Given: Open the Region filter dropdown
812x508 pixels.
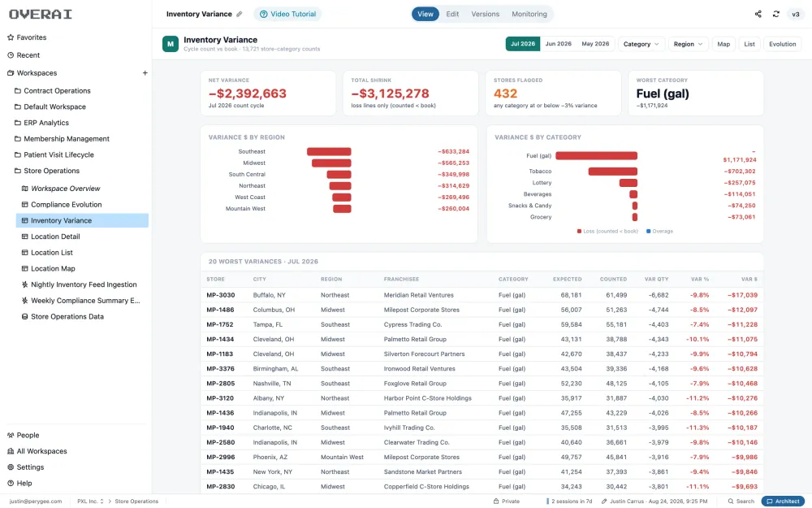Looking at the screenshot, I should point(688,44).
